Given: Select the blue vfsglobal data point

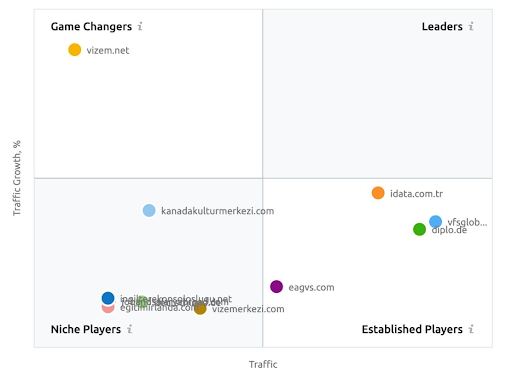Looking at the screenshot, I should tap(435, 221).
